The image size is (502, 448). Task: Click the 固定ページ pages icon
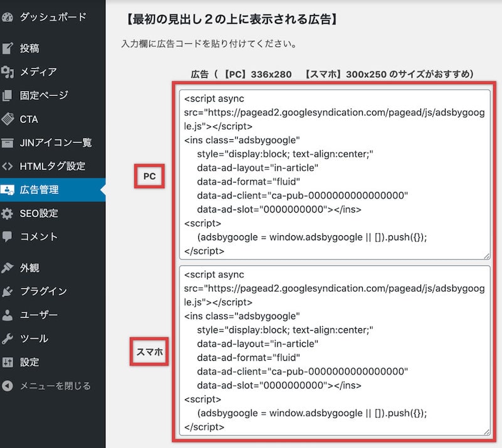coord(7,95)
